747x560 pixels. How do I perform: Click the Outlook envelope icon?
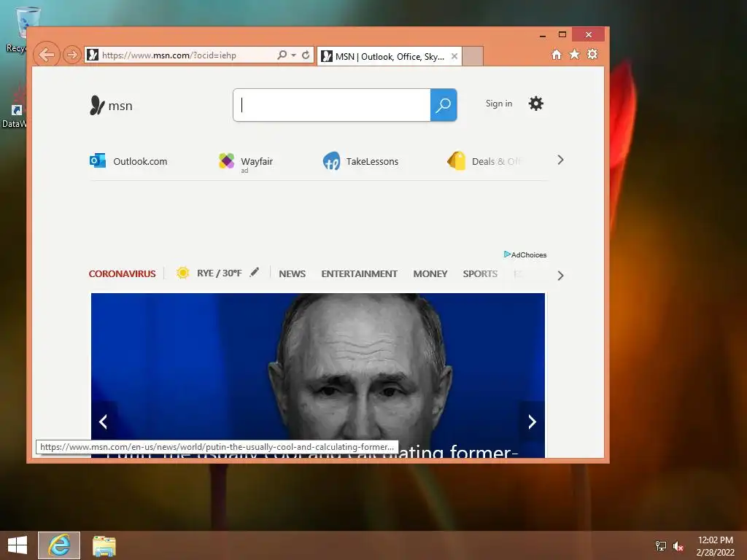pyautogui.click(x=98, y=160)
